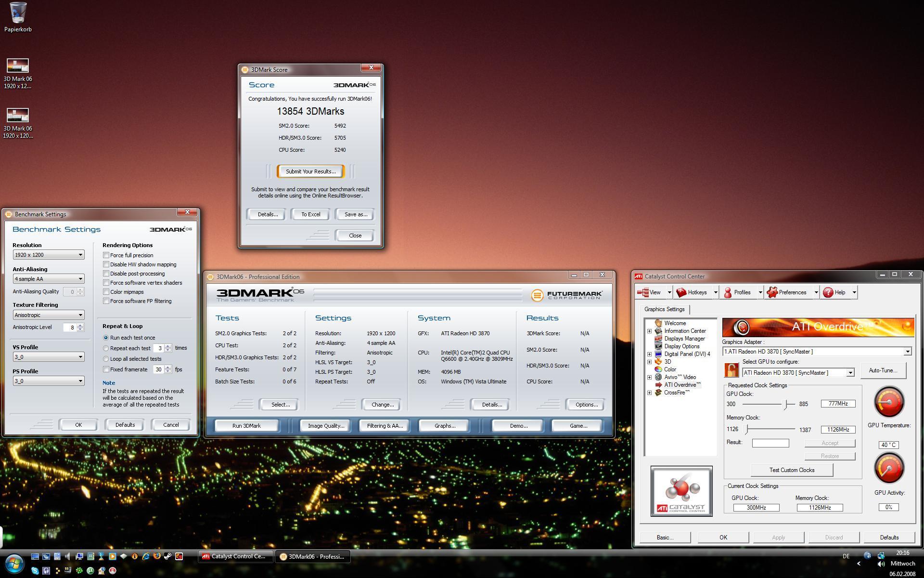Click the Switch between windows quick launch icon

(46, 556)
